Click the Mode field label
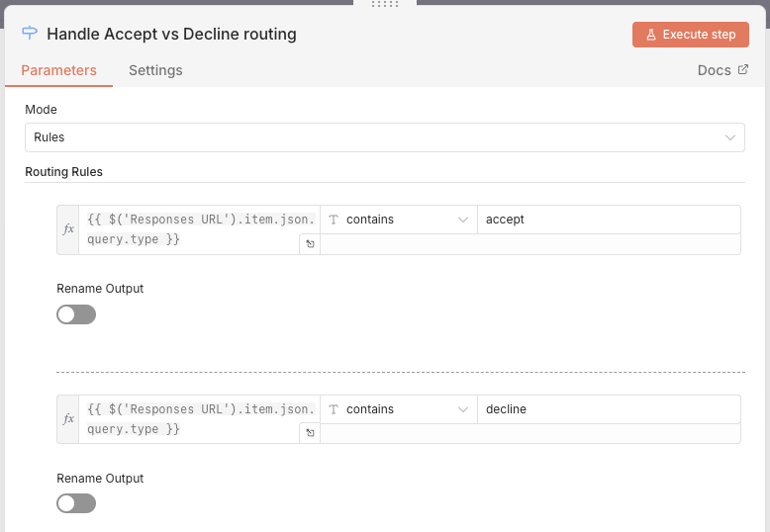This screenshot has width=770, height=532. [41, 110]
